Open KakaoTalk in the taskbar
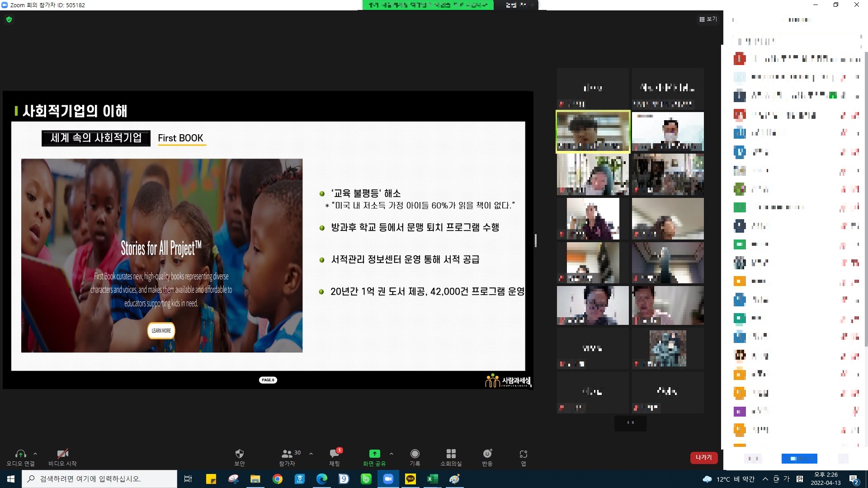 [x=410, y=479]
